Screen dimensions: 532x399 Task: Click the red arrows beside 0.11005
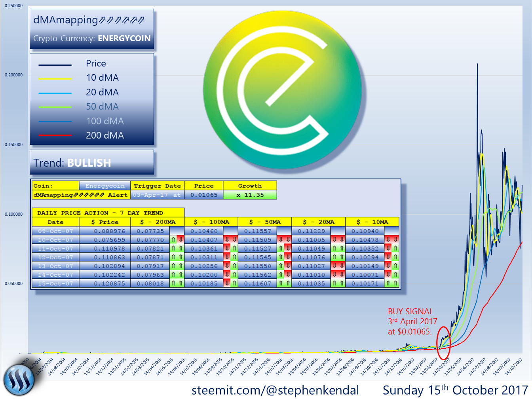coord(338,239)
